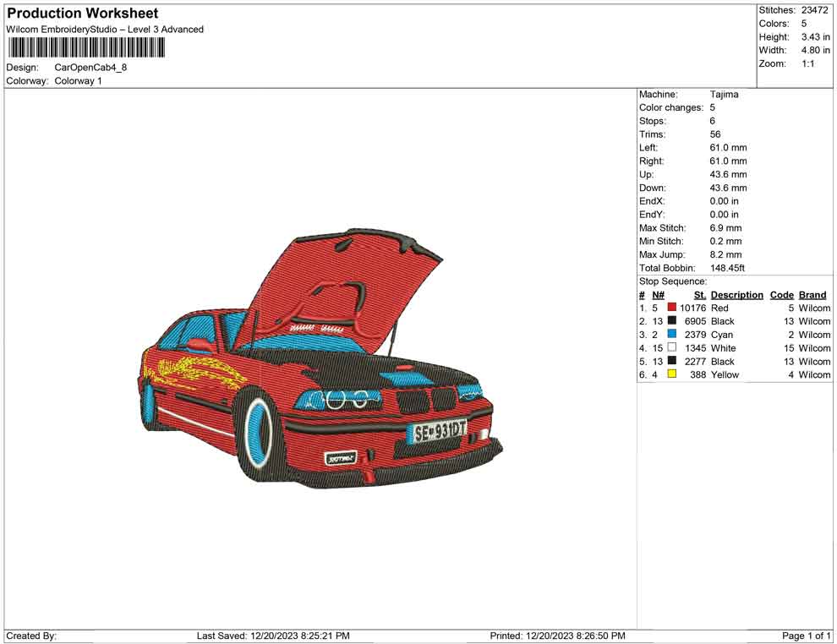Click the stitch count 1345 for White

(696, 348)
